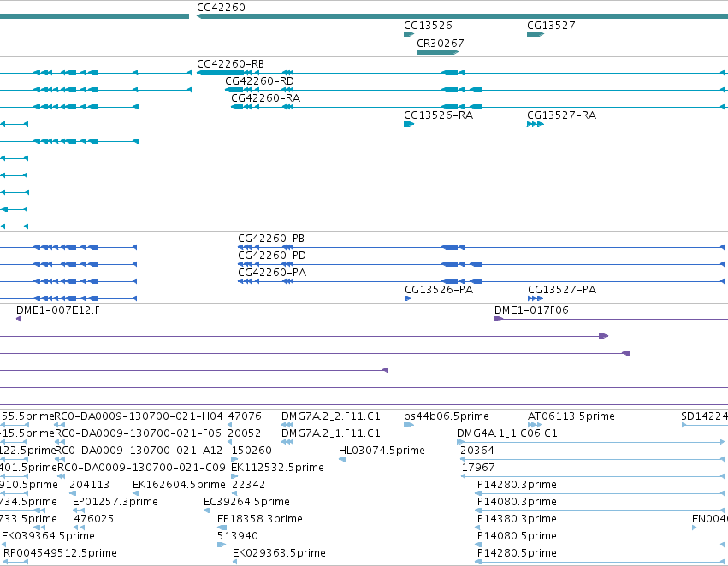Select the EP01257.3prime EST label
This screenshot has width=728, height=566.
click(x=115, y=502)
